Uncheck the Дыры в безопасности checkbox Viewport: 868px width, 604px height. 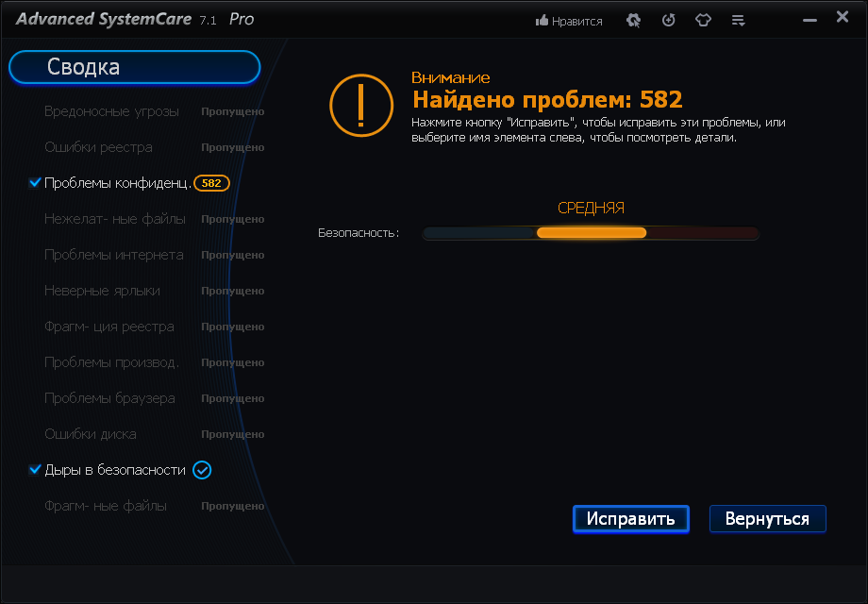pyautogui.click(x=34, y=470)
